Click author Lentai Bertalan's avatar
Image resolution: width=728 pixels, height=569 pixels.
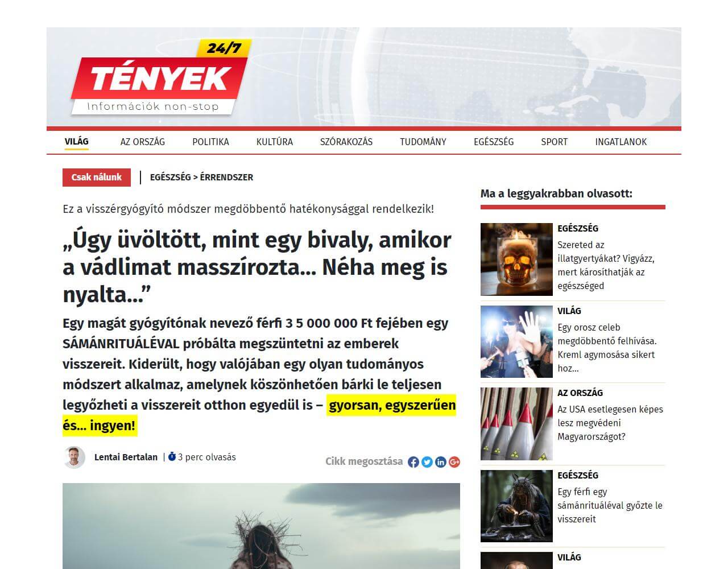pyautogui.click(x=74, y=457)
